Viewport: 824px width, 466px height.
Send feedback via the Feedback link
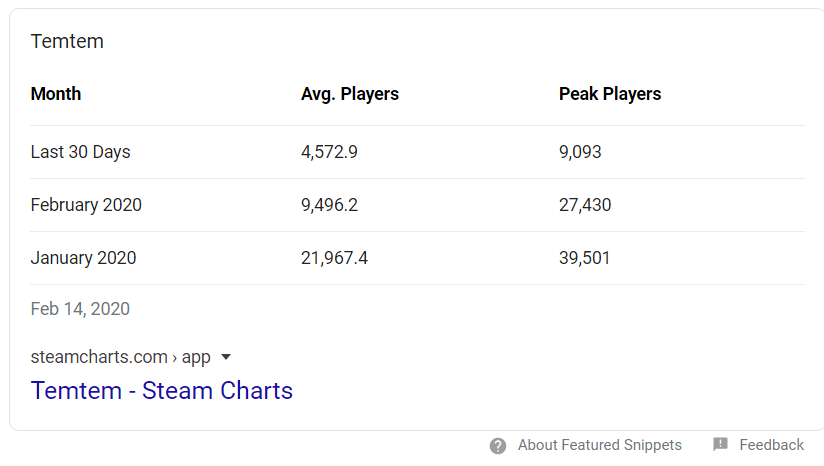(x=771, y=445)
